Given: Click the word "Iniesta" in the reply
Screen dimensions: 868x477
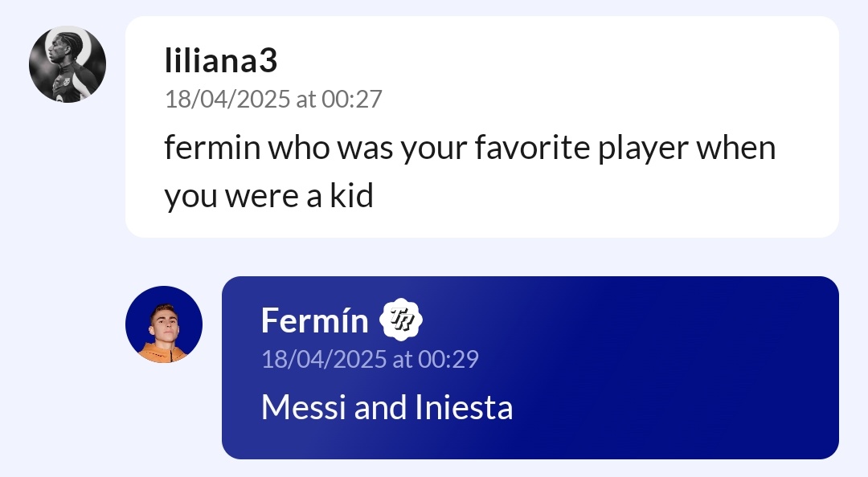Looking at the screenshot, I should tap(464, 408).
